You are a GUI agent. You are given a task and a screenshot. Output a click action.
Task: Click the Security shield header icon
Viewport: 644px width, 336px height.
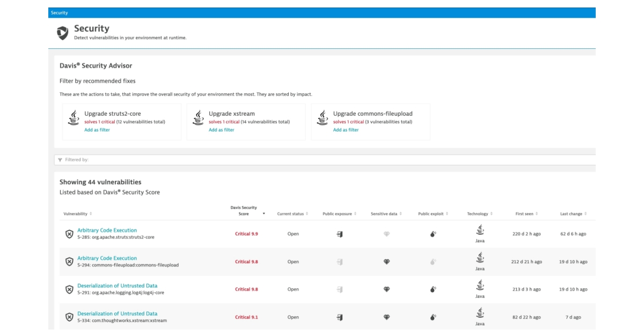pos(63,33)
